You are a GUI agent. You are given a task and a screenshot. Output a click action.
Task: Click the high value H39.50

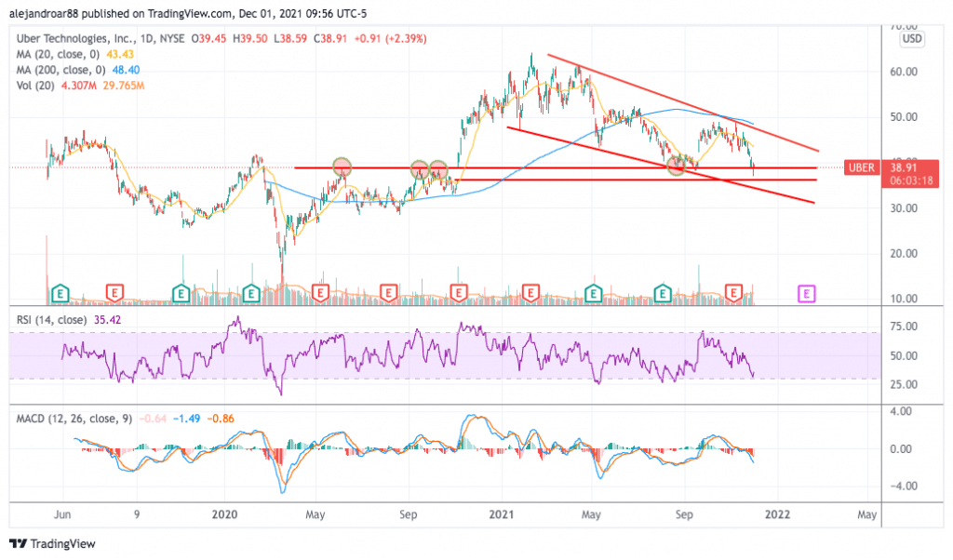(x=249, y=38)
